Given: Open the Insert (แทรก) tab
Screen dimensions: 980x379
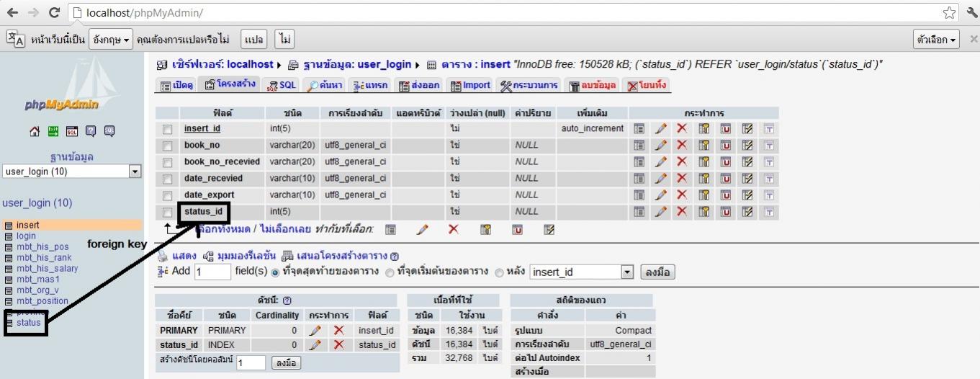Looking at the screenshot, I should 371,85.
